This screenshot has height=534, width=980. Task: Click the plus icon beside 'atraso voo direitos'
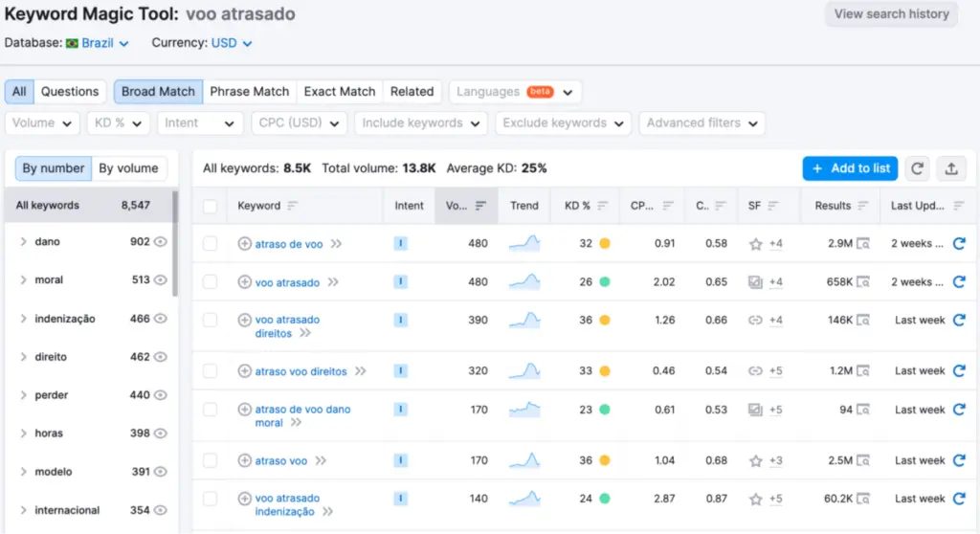point(244,371)
